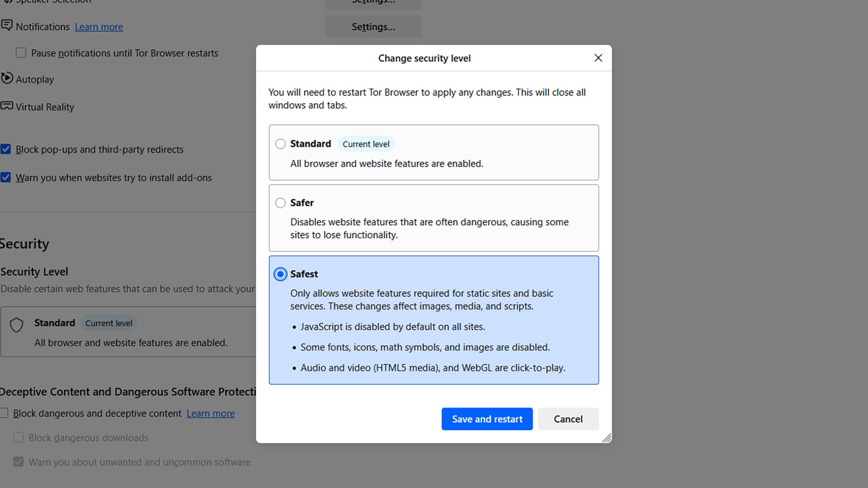Screen dimensions: 868x488
Task: Click the shield icon beside Standard level
Action: point(16,324)
